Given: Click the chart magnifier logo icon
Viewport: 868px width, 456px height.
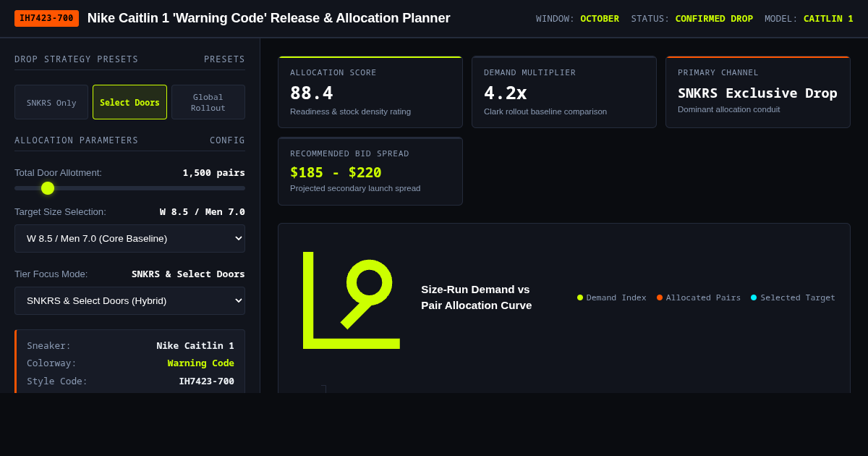Looking at the screenshot, I should tap(352, 300).
